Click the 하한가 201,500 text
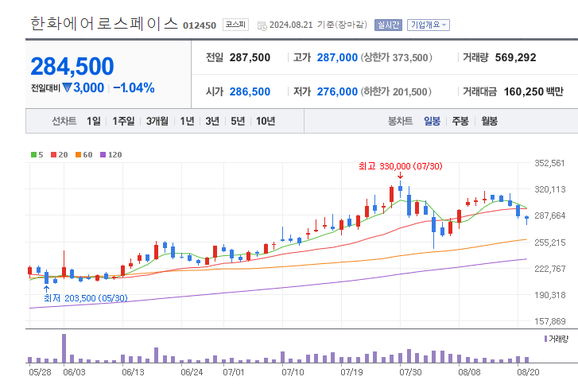 pyautogui.click(x=396, y=91)
